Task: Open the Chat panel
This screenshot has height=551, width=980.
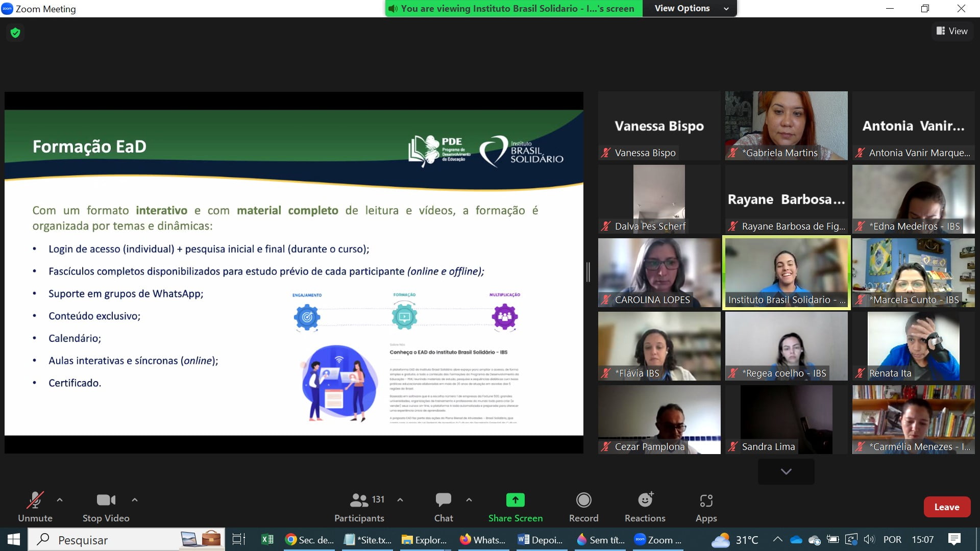Action: [443, 500]
